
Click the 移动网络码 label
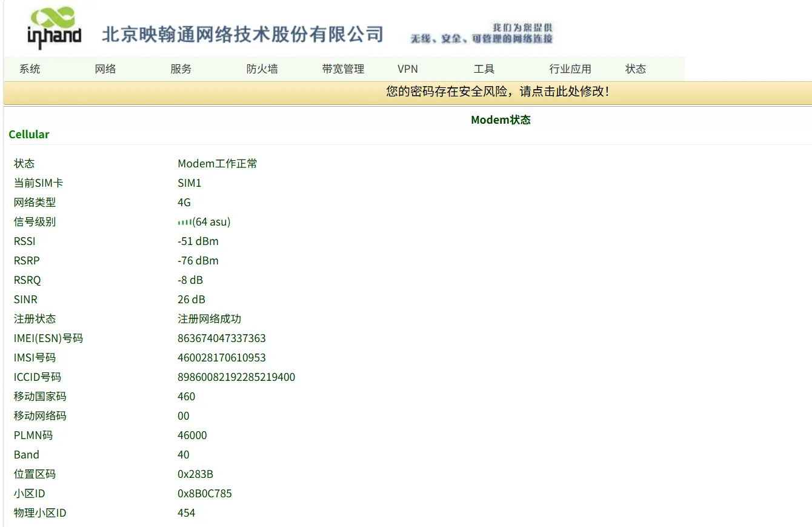click(40, 416)
